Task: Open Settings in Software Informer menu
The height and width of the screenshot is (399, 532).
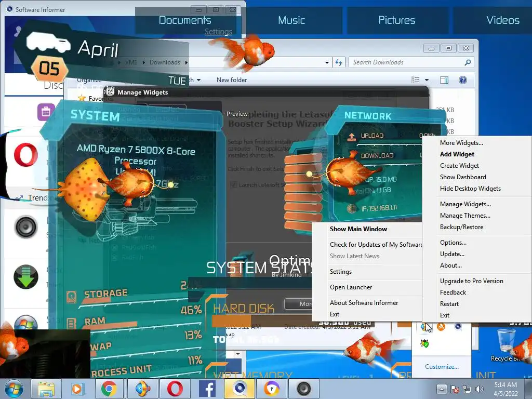Action: click(341, 272)
